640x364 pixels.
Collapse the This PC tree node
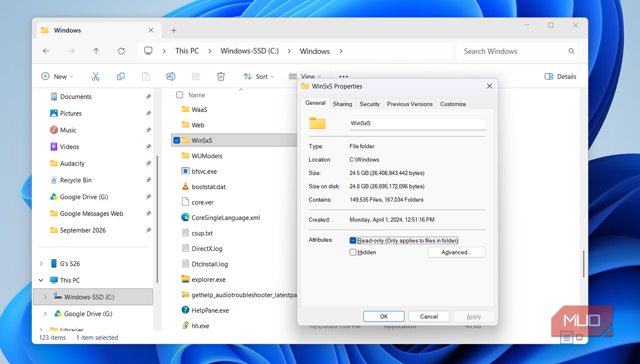pyautogui.click(x=41, y=280)
